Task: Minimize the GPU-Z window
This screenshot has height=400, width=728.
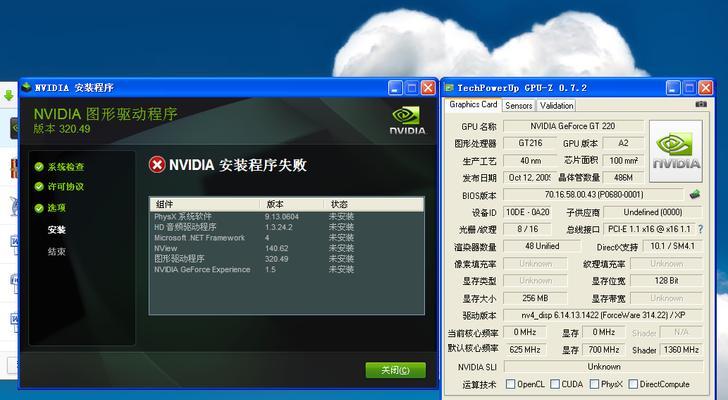Action: click(673, 88)
